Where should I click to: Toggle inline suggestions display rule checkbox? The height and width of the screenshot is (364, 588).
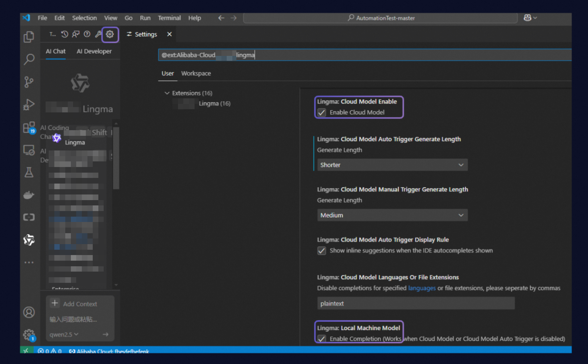tap(322, 251)
